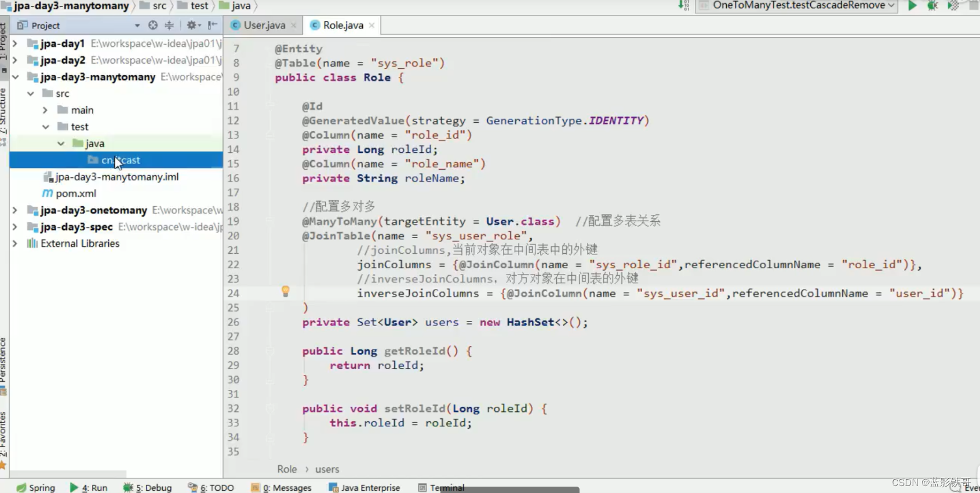Click the 'getRoleId' method name

tap(414, 351)
